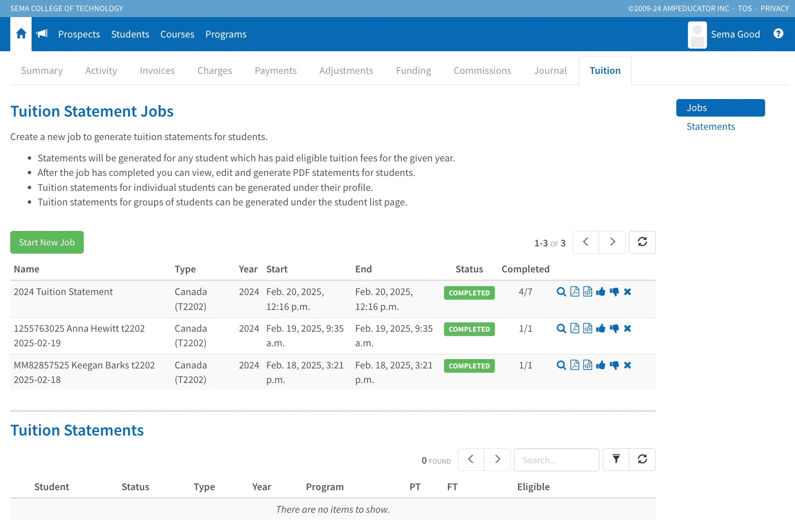
Task: Go to next page of jobs
Action: [x=612, y=242]
